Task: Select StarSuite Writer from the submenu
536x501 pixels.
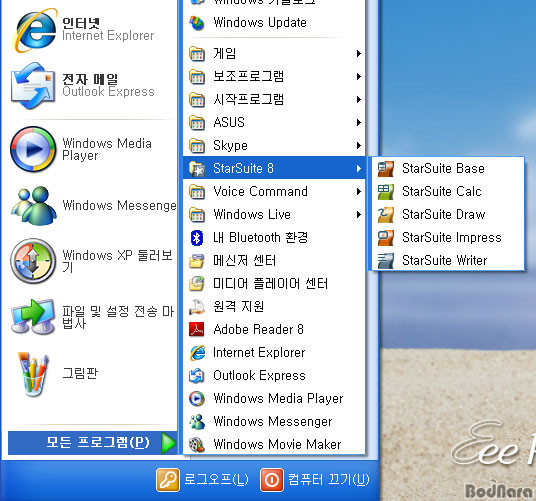Action: point(448,261)
